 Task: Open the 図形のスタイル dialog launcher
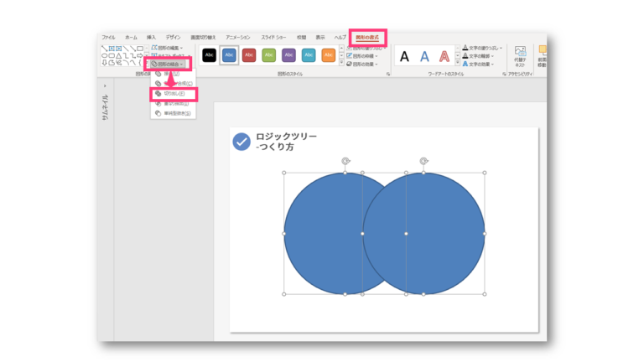pos(387,75)
